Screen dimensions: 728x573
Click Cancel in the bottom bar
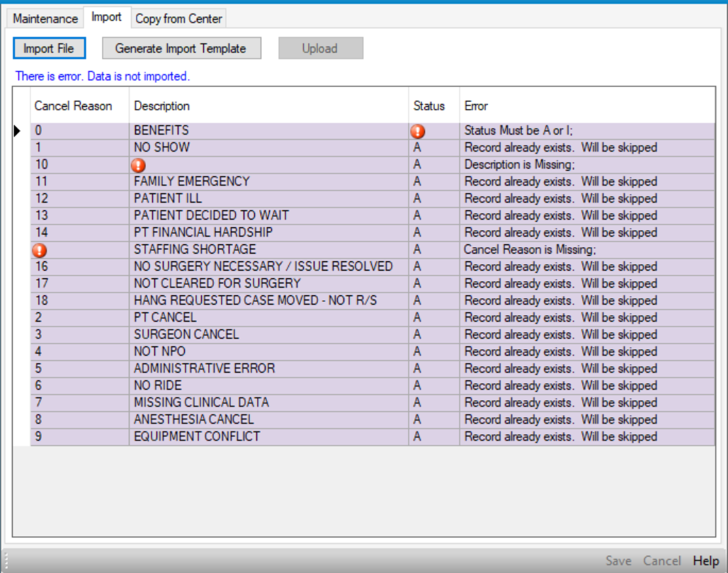click(x=661, y=560)
